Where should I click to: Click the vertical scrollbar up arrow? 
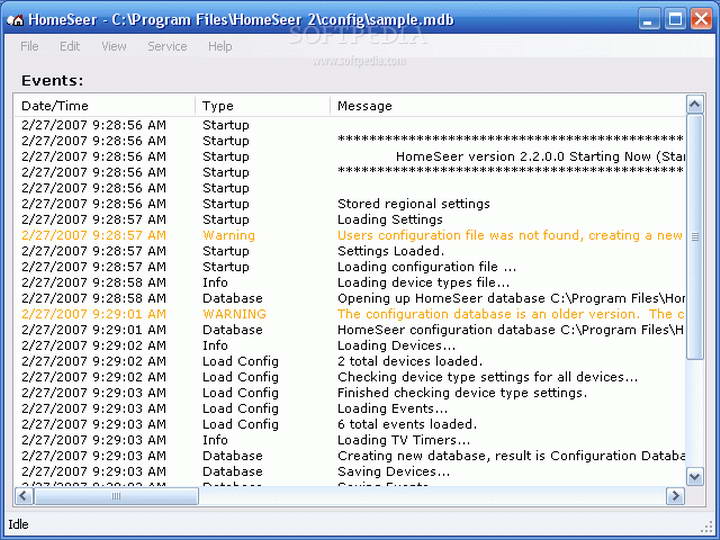tap(694, 105)
